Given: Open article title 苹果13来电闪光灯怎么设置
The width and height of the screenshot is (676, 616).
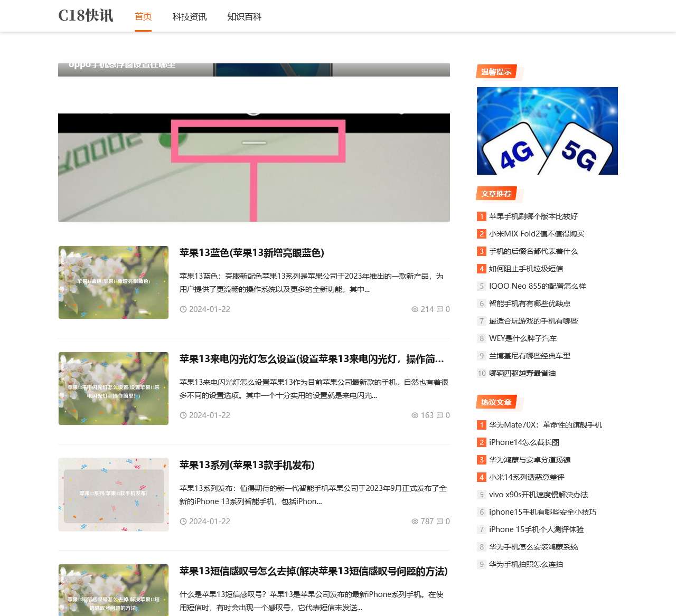Looking at the screenshot, I should tap(312, 359).
